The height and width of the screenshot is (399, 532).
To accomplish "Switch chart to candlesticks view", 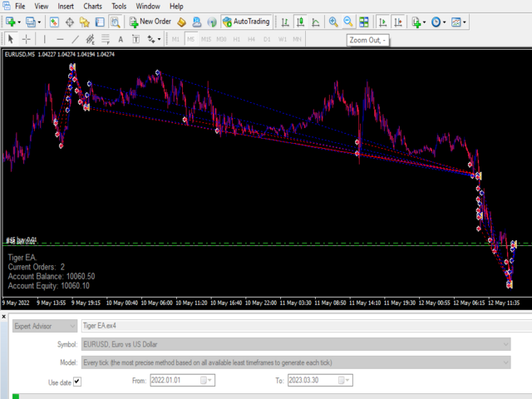I will [300, 22].
